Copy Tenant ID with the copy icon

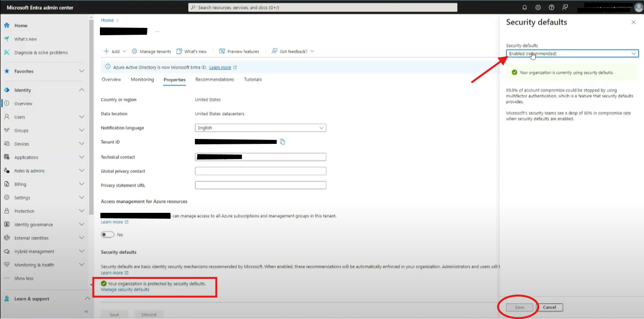[283, 142]
